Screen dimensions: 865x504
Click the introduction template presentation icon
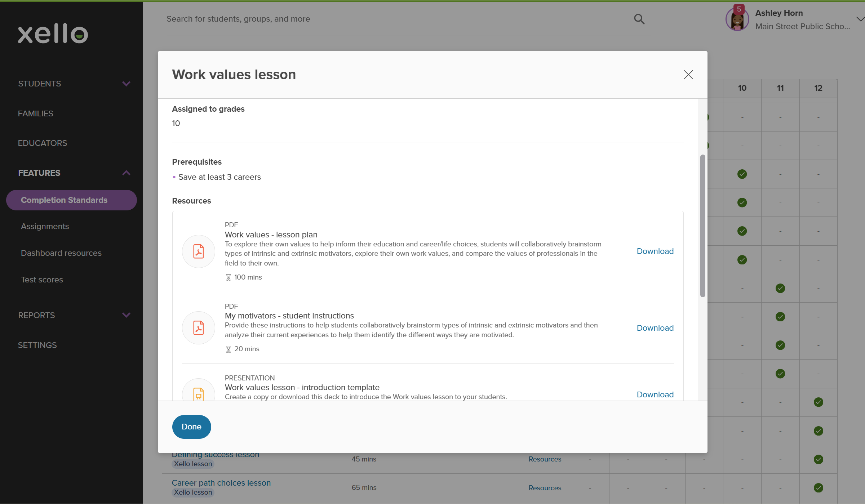click(199, 393)
